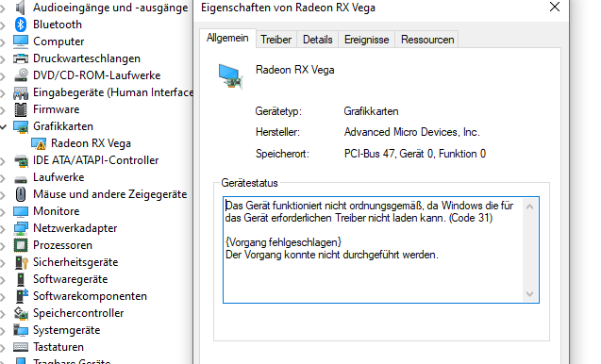Click the dialog heading 'Radeon RX Vega' beside icon
Viewport: 601px width, 364px height.
click(294, 70)
